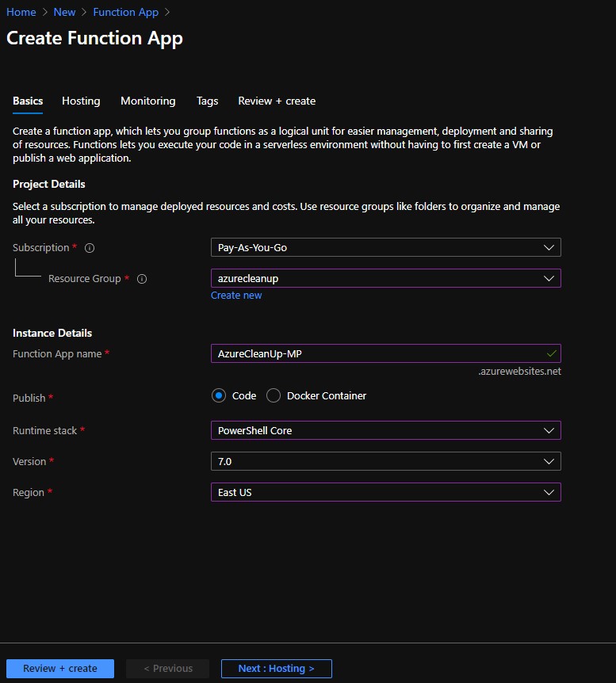This screenshot has height=683, width=616.
Task: Click the Previous button
Action: coord(168,668)
